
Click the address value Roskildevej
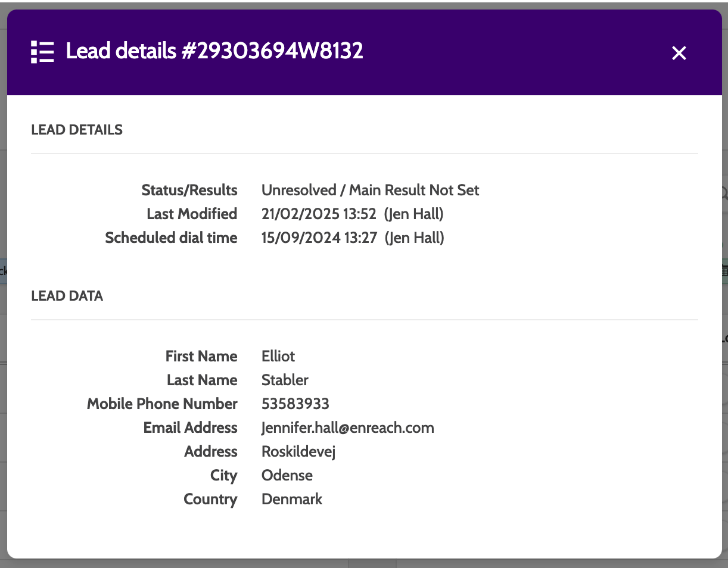pyautogui.click(x=298, y=452)
